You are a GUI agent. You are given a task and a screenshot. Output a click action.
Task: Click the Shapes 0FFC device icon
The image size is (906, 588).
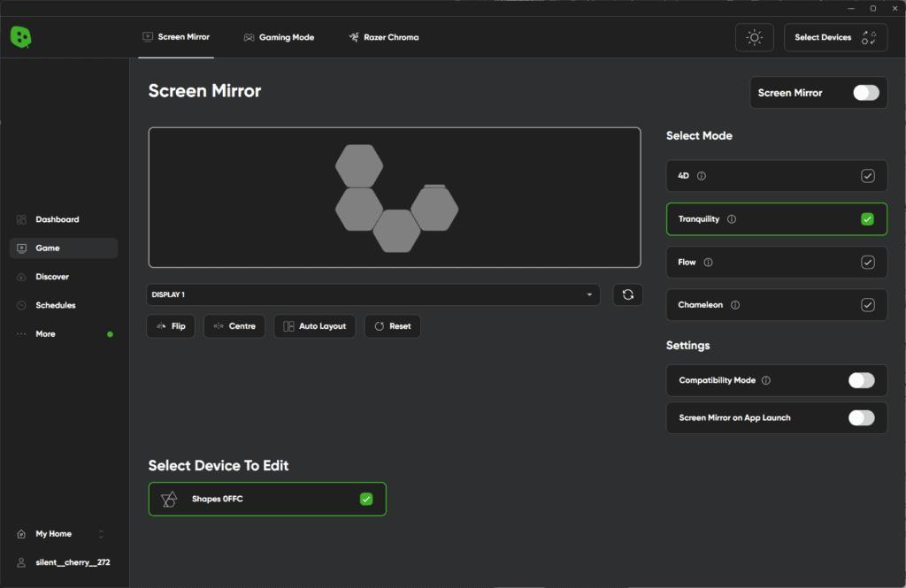click(169, 500)
